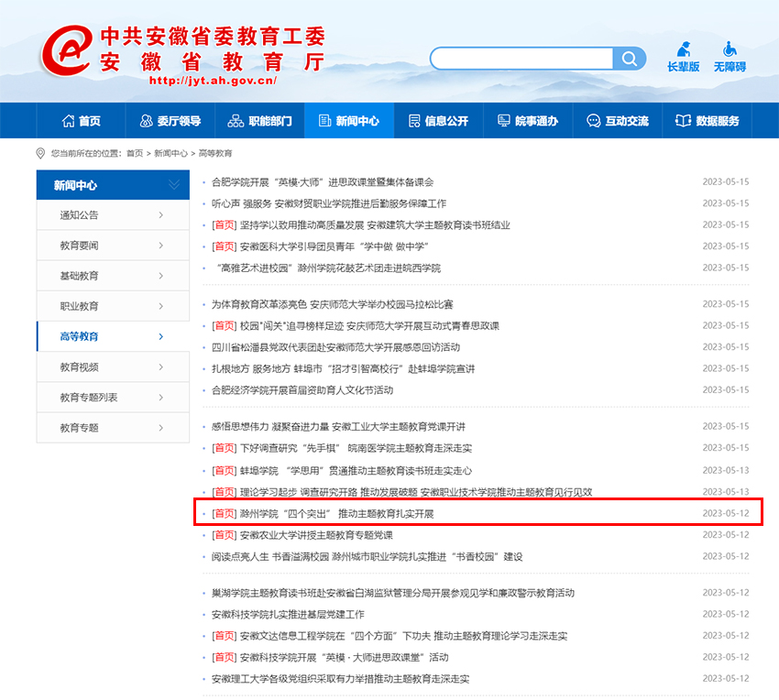Open article 安徽文达信息工程学院在“四个方面”下功夫

(x=403, y=636)
